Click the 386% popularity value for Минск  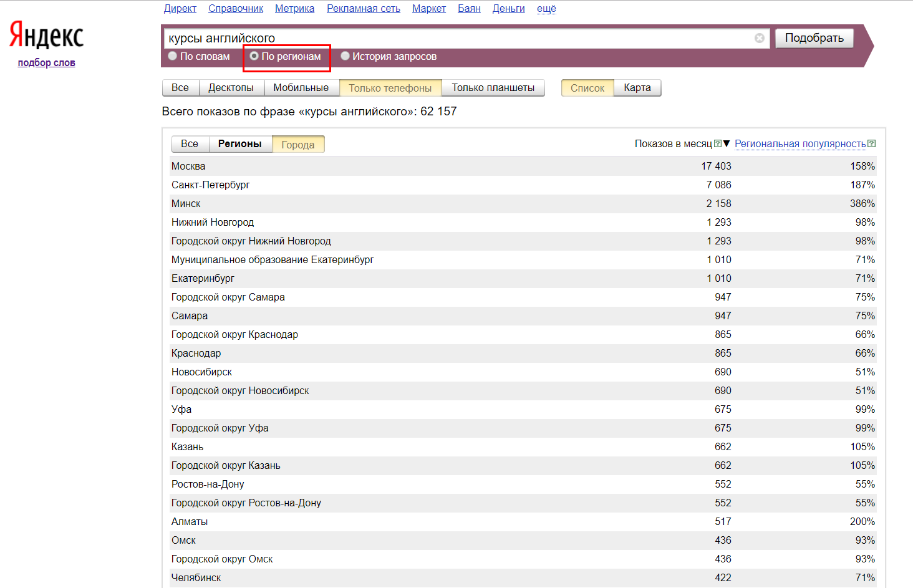862,203
